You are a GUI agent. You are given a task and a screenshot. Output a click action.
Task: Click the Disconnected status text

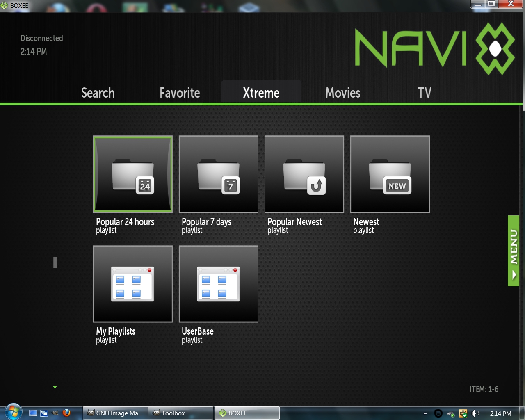42,38
